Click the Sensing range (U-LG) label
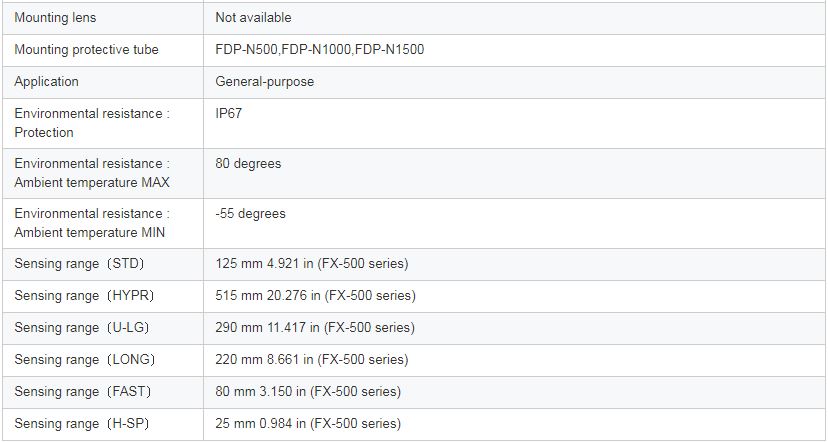This screenshot has height=442, width=828. 82,328
